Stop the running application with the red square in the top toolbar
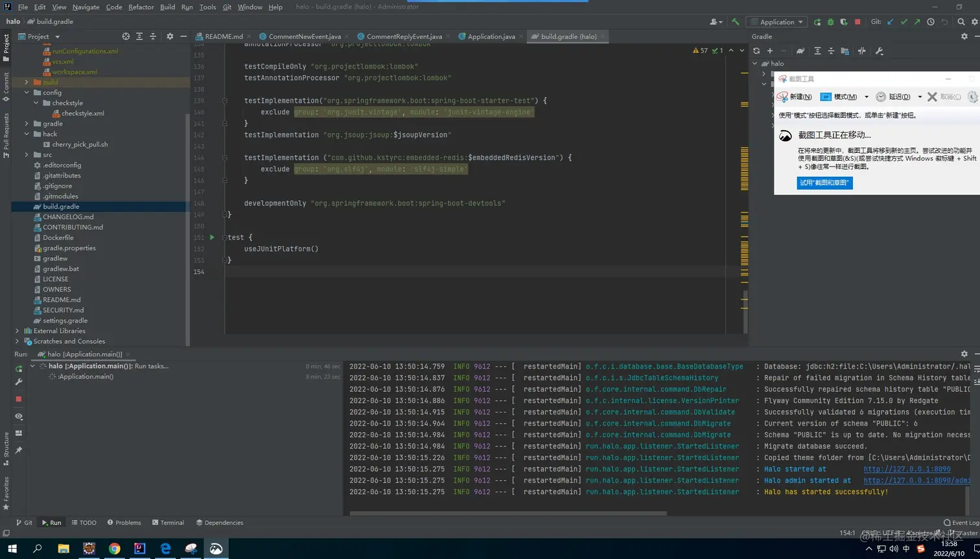This screenshot has height=559, width=980. pos(857,21)
